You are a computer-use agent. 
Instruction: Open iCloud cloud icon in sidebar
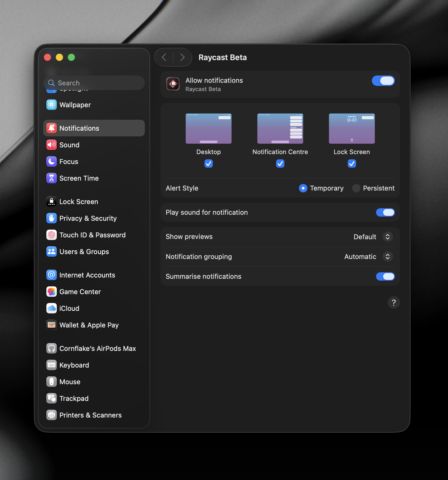[x=52, y=308]
